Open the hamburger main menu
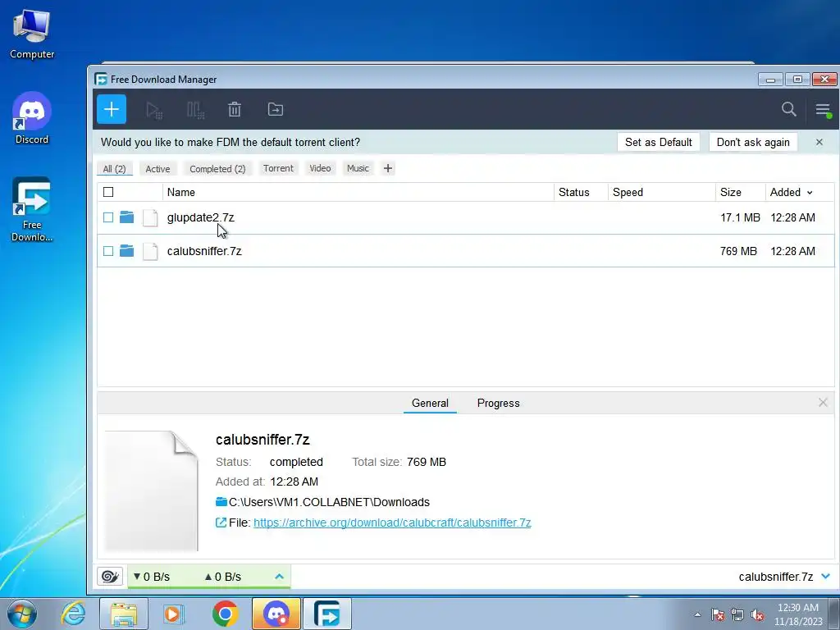 coord(823,111)
